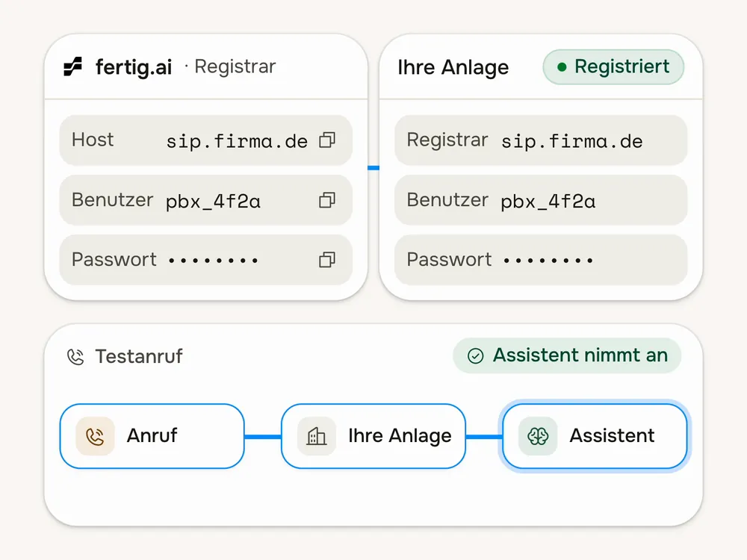Click the Registriert status badge
The height and width of the screenshot is (560, 747).
(x=613, y=67)
